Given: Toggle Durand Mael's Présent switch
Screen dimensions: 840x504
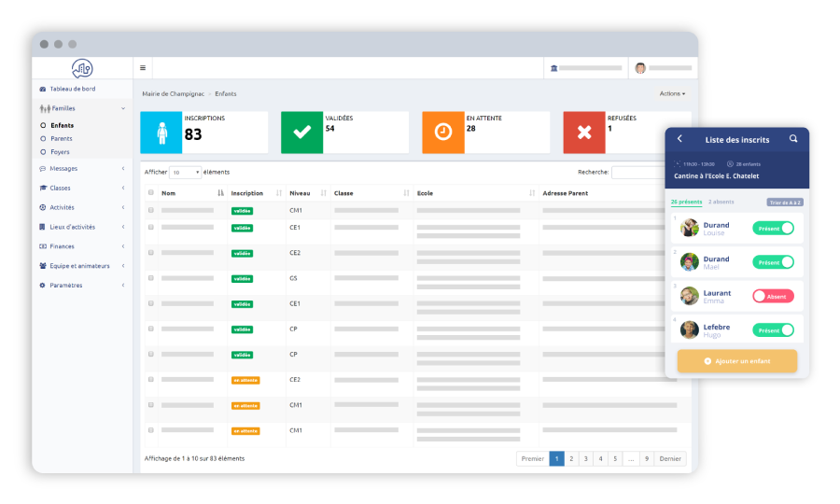Looking at the screenshot, I should click(x=773, y=262).
